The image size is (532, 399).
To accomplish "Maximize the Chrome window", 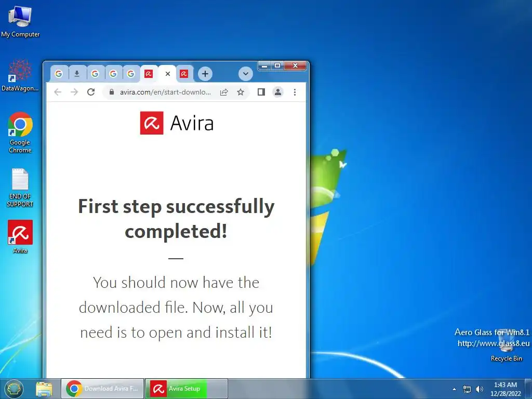I will point(277,65).
